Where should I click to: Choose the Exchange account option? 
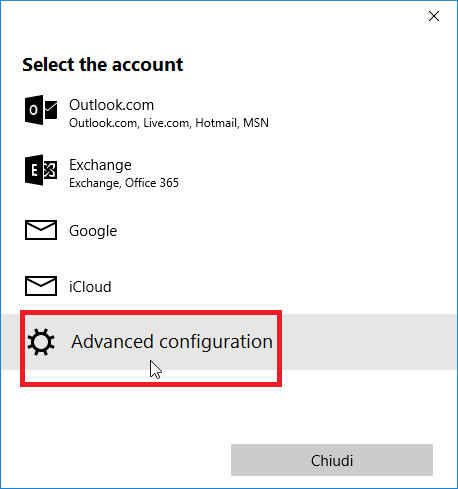(229, 173)
